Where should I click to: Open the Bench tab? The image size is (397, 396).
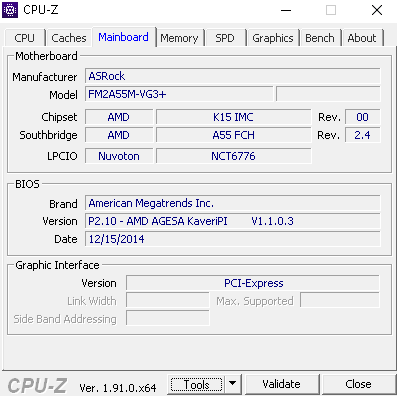pyautogui.click(x=320, y=38)
